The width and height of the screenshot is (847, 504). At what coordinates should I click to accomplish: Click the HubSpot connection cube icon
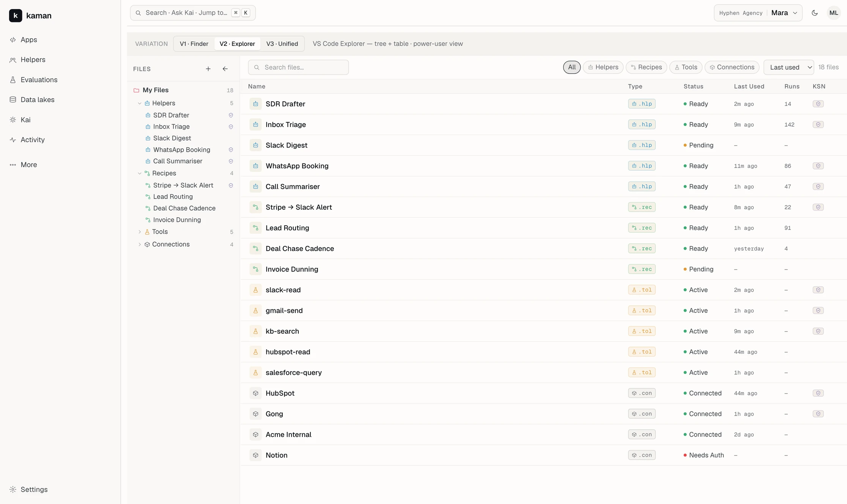click(x=255, y=393)
